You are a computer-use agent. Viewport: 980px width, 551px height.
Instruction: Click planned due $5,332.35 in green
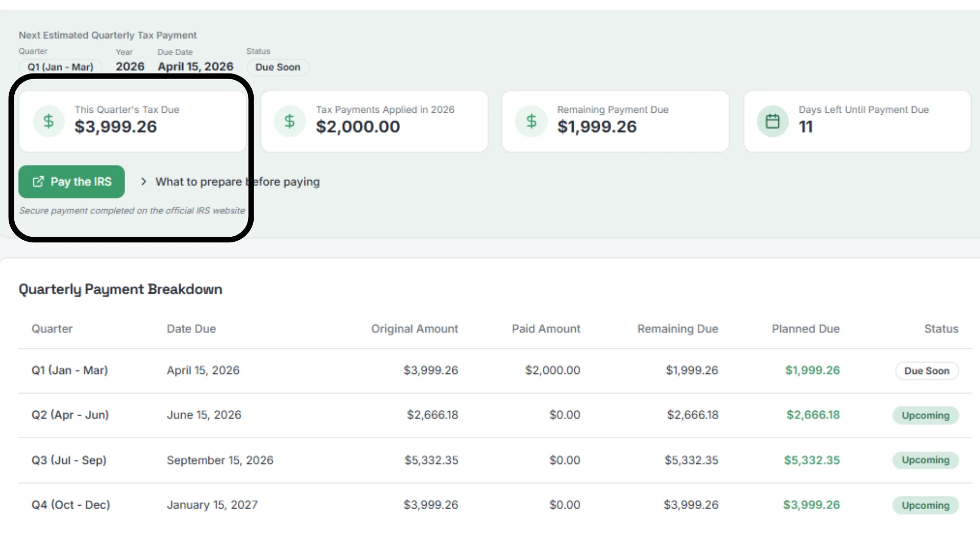tap(812, 460)
